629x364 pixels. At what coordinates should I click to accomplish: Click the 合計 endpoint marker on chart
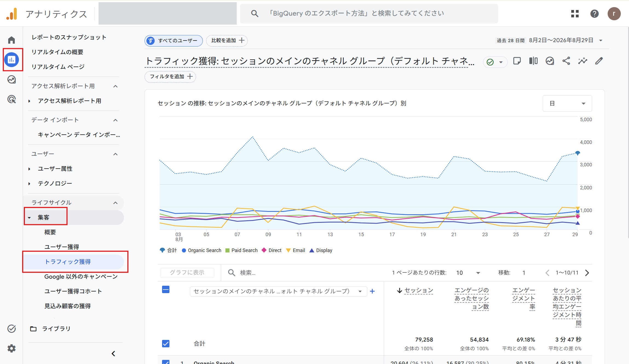pos(578,153)
